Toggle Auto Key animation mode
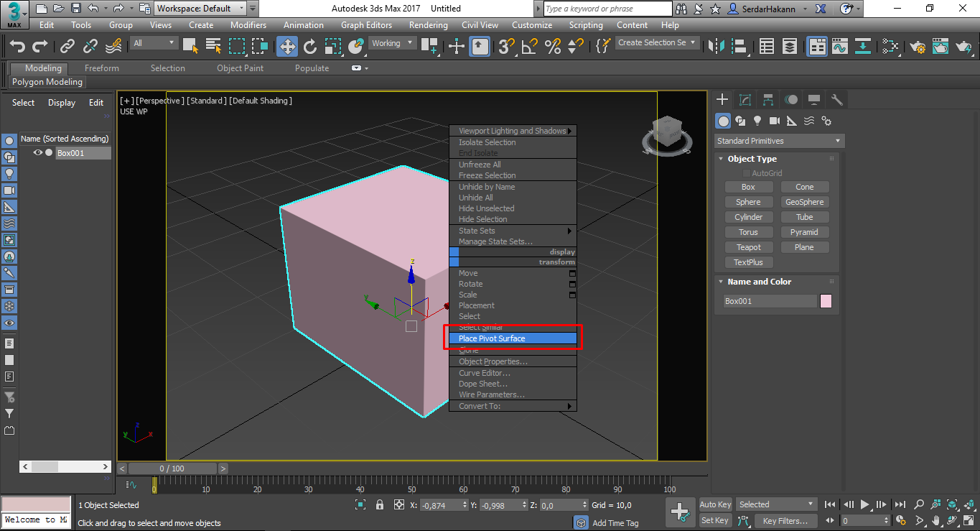 point(715,504)
